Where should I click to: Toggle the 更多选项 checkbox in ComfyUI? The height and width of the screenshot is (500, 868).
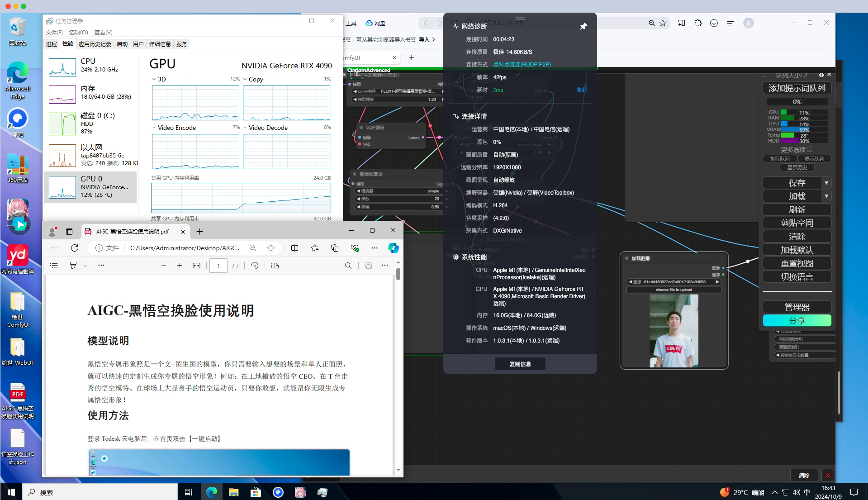(x=810, y=149)
